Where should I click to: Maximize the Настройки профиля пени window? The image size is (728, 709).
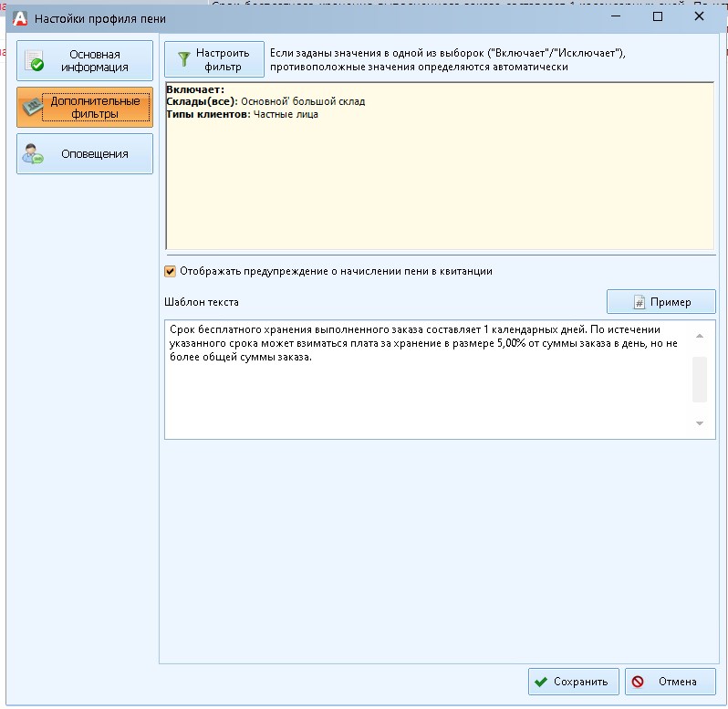(x=658, y=17)
